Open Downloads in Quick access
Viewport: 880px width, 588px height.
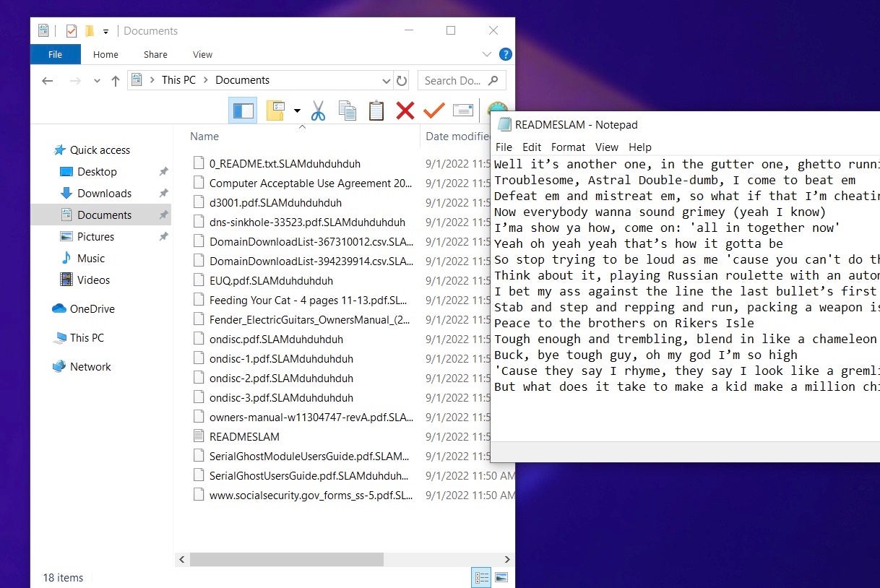tap(104, 193)
